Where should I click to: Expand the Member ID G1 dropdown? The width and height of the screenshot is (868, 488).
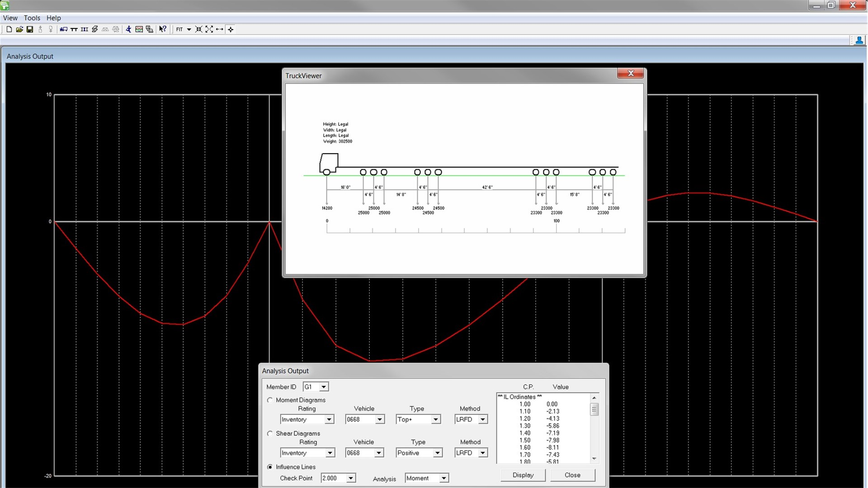(324, 386)
